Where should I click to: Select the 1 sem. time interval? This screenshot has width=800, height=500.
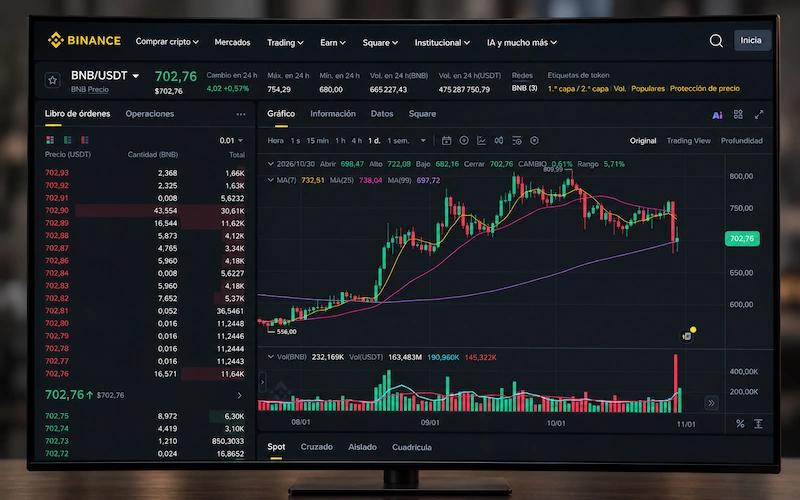[x=398, y=141]
